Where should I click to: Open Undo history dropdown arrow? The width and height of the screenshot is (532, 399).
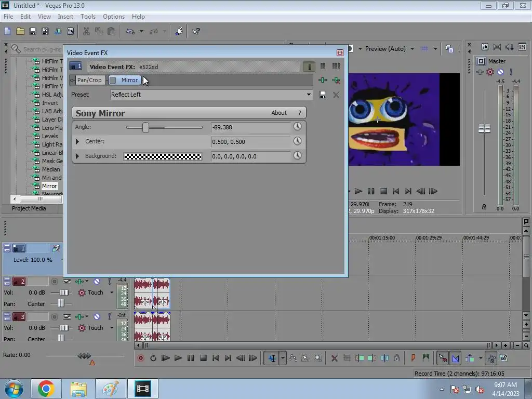pyautogui.click(x=141, y=32)
